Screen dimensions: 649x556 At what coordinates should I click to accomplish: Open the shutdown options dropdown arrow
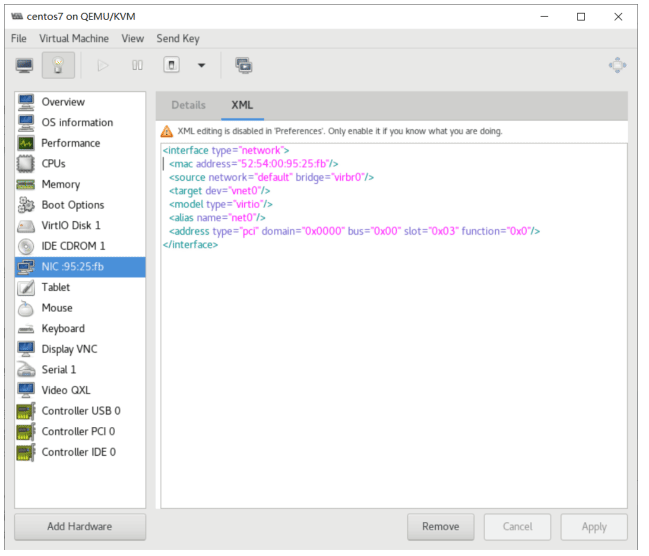tap(202, 65)
